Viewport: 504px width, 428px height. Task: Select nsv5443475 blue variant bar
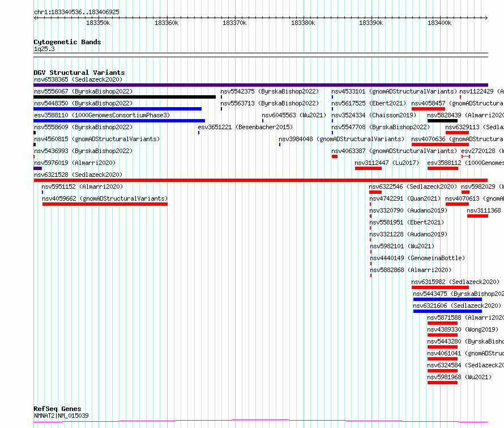(x=448, y=299)
